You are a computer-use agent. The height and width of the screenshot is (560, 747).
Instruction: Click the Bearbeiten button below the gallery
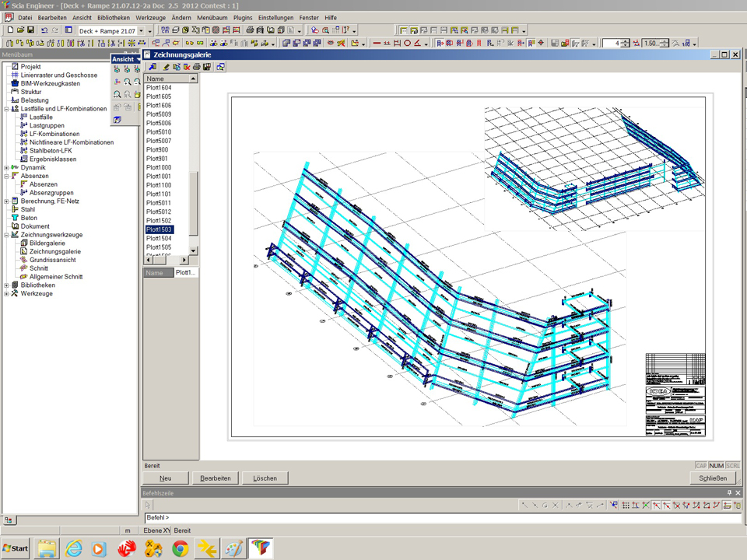216,478
